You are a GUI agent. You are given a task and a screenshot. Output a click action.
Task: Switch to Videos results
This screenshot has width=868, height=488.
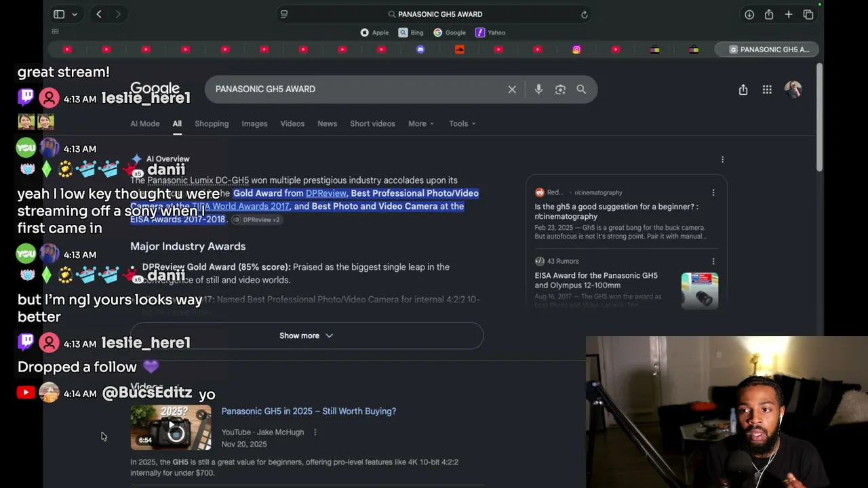click(292, 124)
